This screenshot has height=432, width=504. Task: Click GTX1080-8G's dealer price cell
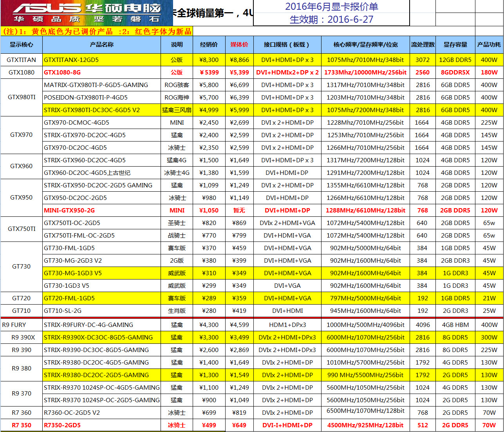[209, 73]
